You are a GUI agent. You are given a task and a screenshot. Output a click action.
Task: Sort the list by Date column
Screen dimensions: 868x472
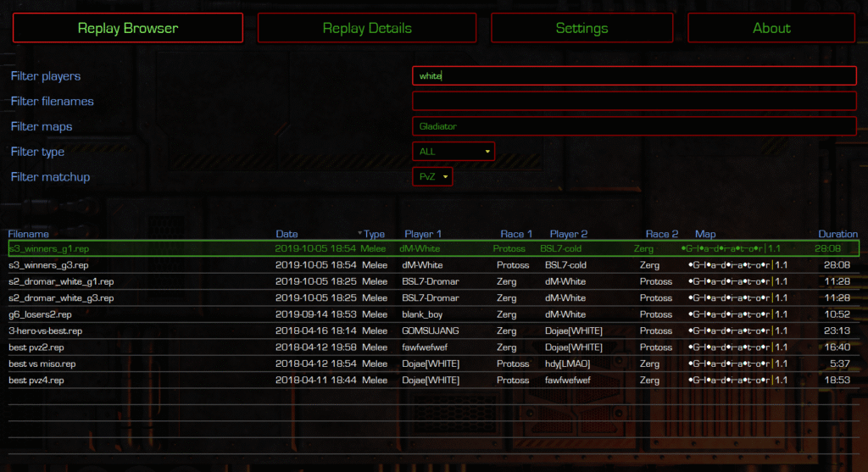[287, 234]
